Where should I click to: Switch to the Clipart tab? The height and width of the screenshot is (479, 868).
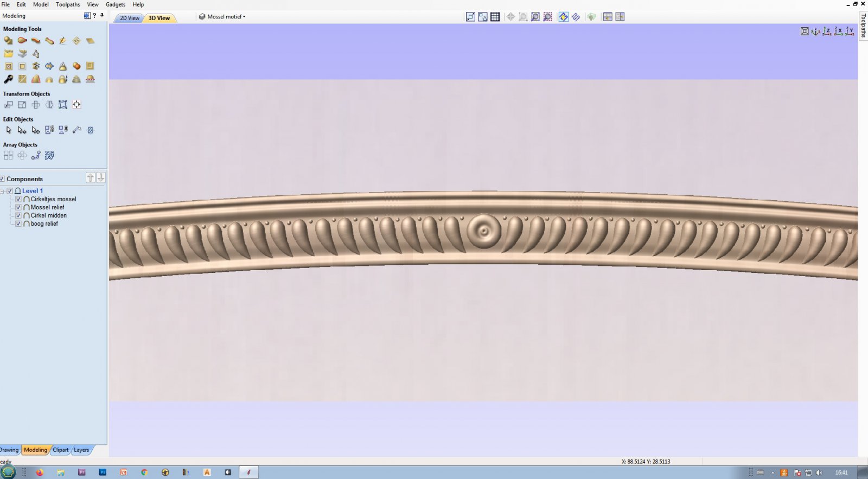click(x=61, y=450)
